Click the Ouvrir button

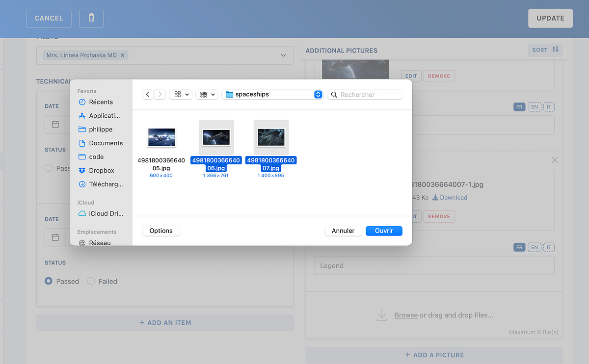click(x=384, y=231)
